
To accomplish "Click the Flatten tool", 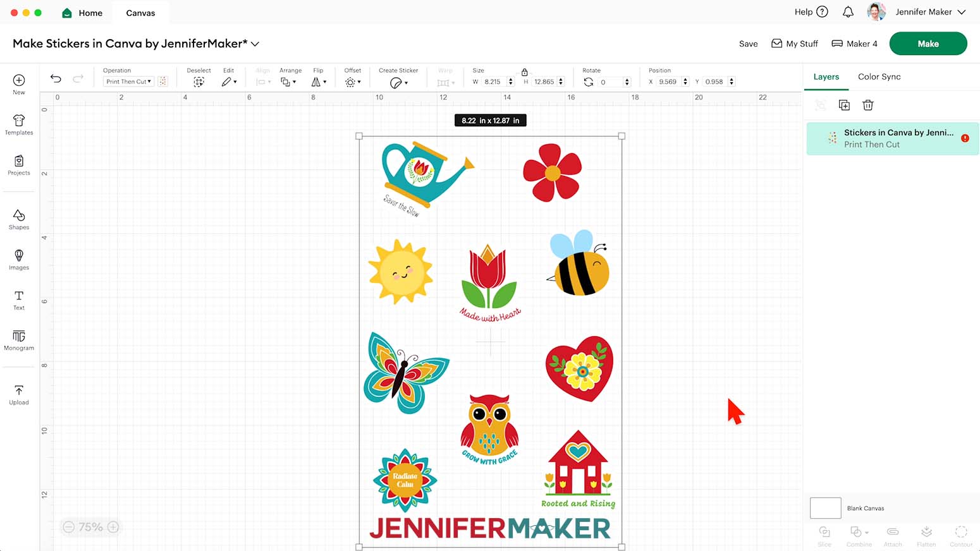I will tap(926, 536).
